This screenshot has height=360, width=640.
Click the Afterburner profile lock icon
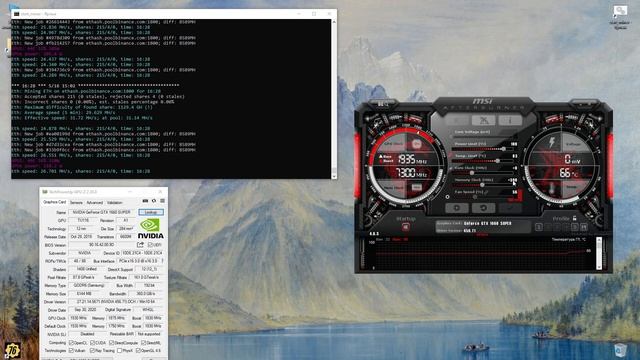click(x=574, y=218)
